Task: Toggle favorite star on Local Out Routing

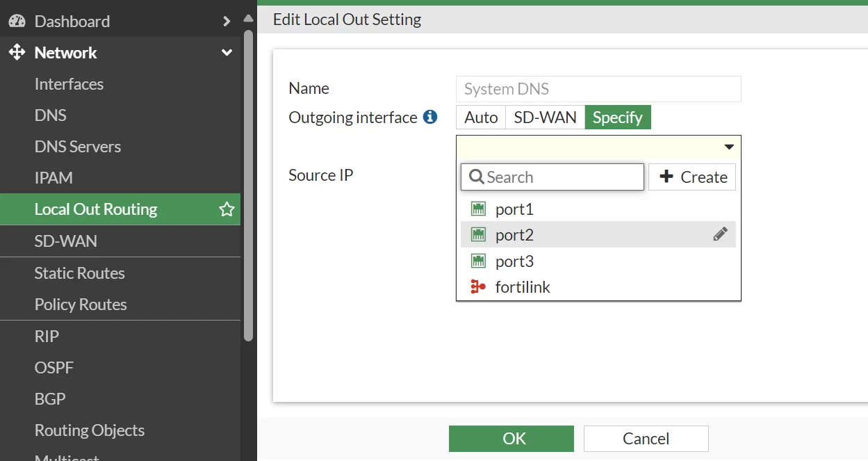Action: [227, 209]
